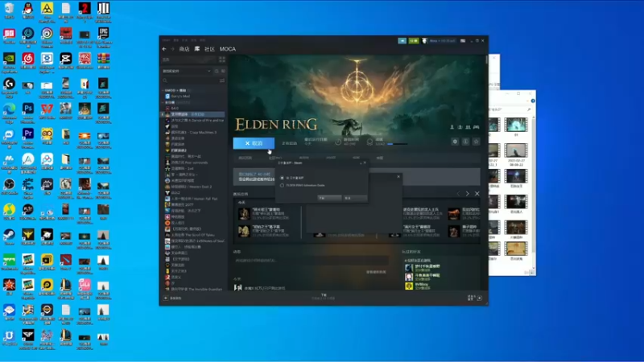
Task: Collapse the GMOD collection category
Action: 163,90
